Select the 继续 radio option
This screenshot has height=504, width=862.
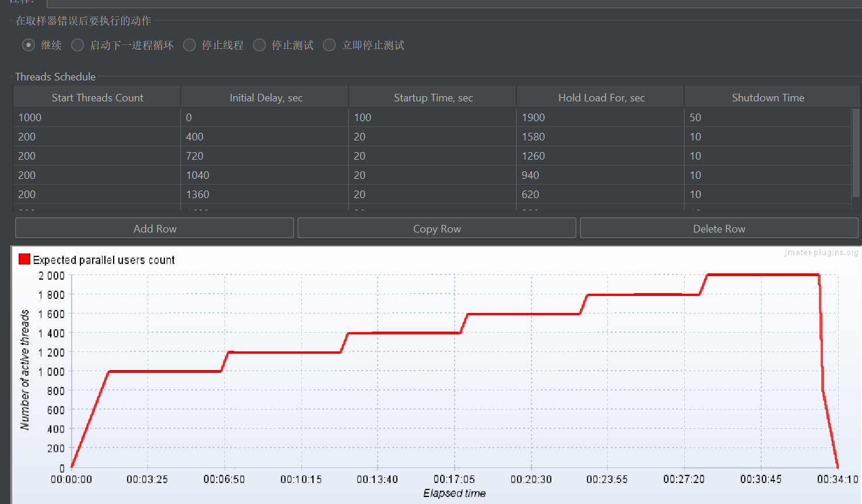(29, 45)
